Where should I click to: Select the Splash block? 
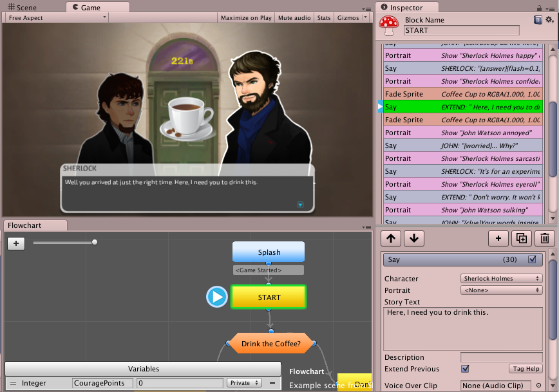(x=269, y=252)
